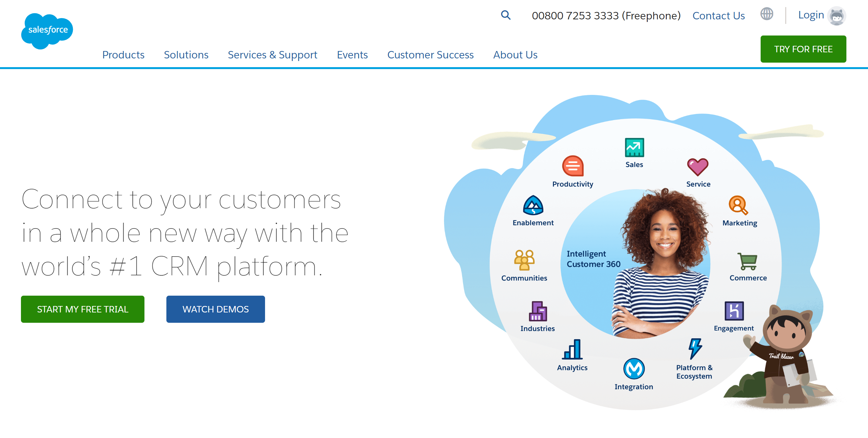
Task: Open the Solutions menu
Action: coord(186,55)
